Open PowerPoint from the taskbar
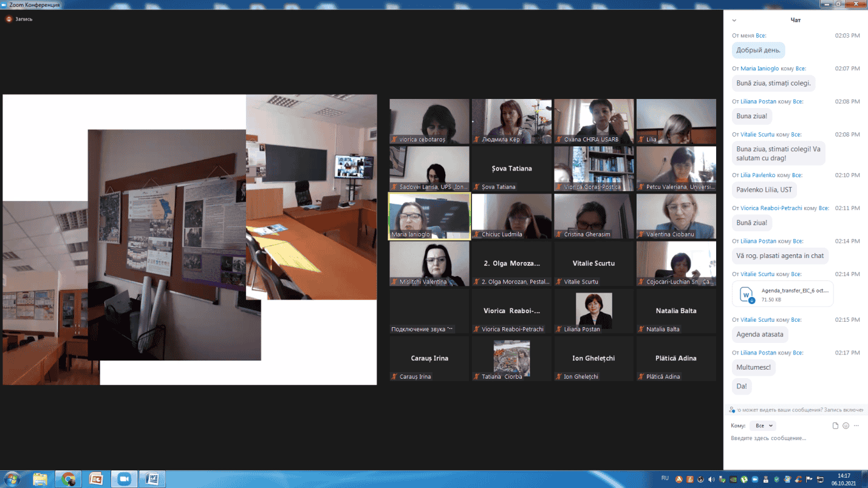This screenshot has height=488, width=868. pyautogui.click(x=96, y=479)
